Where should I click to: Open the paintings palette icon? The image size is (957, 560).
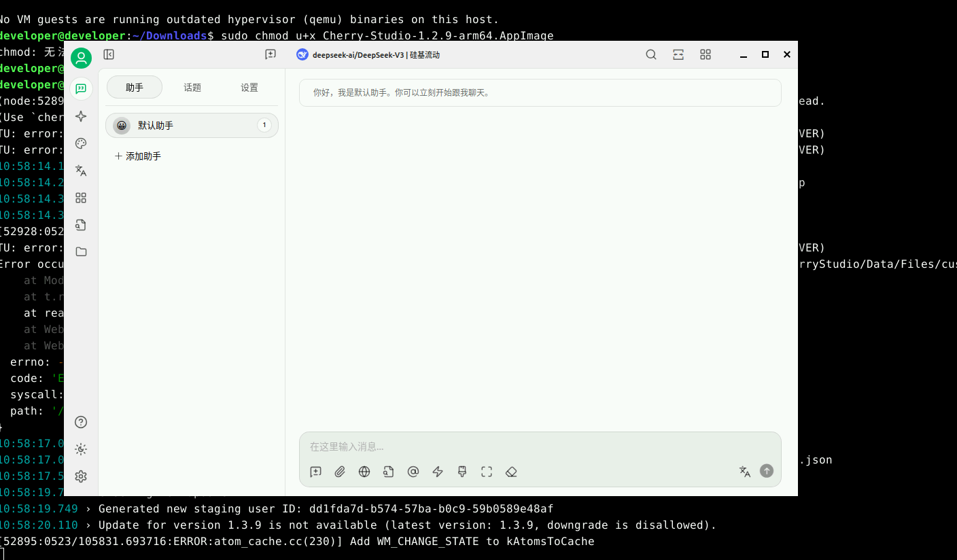81,143
